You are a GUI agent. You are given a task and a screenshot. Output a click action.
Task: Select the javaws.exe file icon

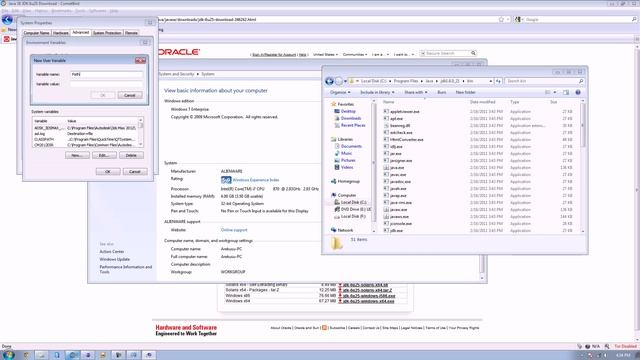point(386,216)
